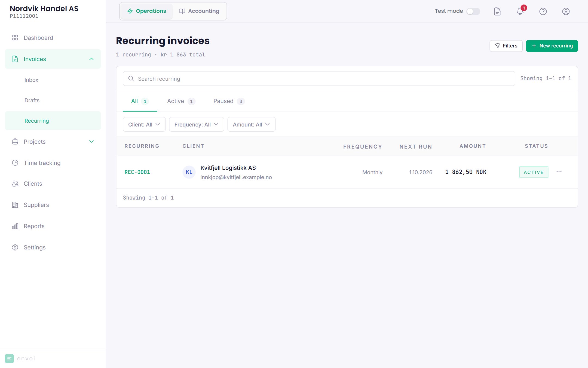588x368 pixels.
Task: Open Drafts under Invoices
Action: [x=53, y=100]
